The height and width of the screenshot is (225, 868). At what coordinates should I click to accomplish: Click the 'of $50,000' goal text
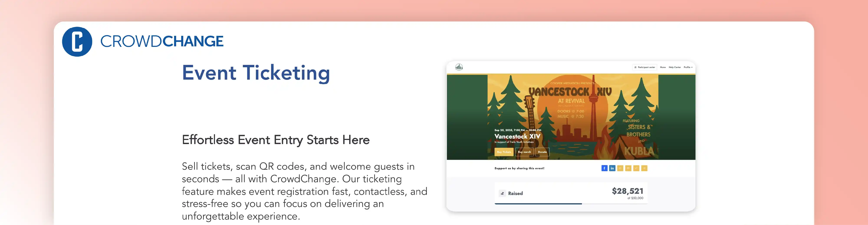(x=635, y=198)
